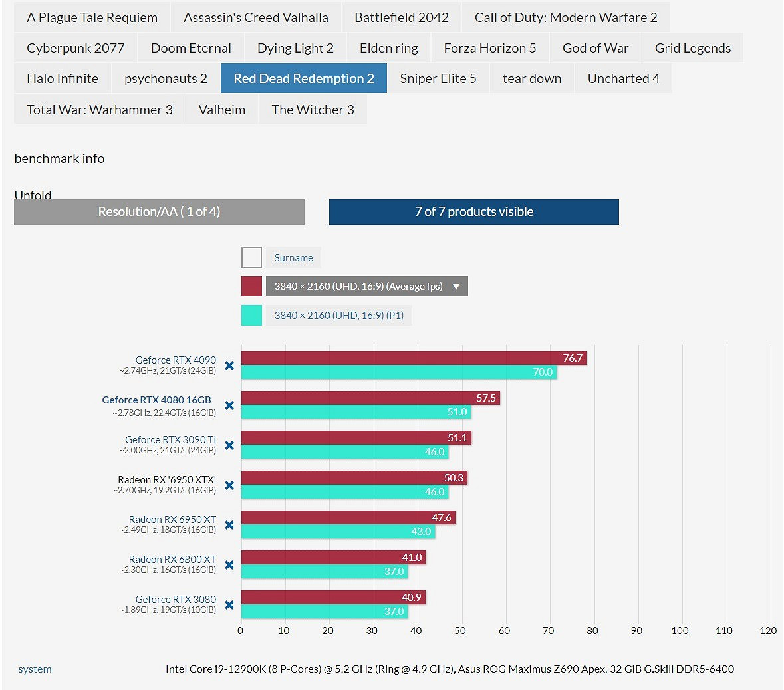Remove Geforce RTX 4090 with X icon

pos(229,366)
